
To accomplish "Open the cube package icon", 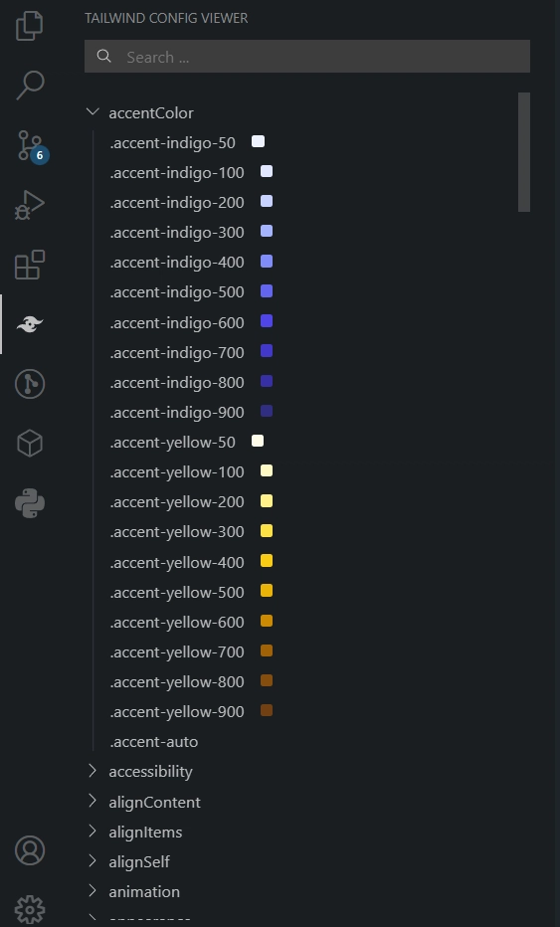I will (30, 444).
